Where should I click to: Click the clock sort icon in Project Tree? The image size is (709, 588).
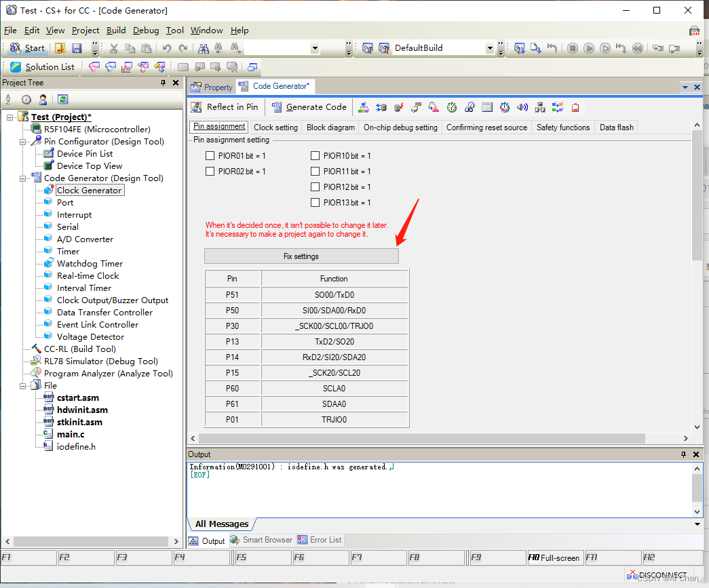26,100
